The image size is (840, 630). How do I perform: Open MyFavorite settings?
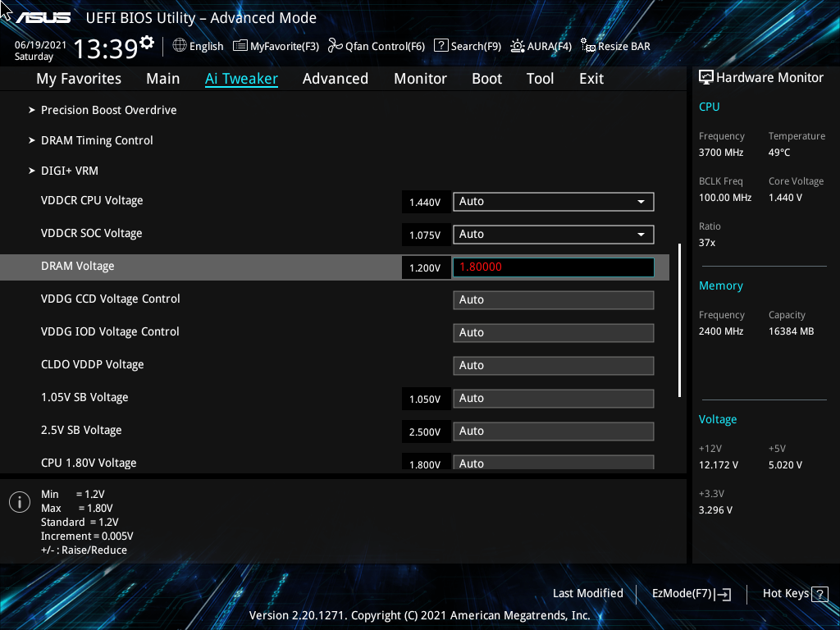276,46
